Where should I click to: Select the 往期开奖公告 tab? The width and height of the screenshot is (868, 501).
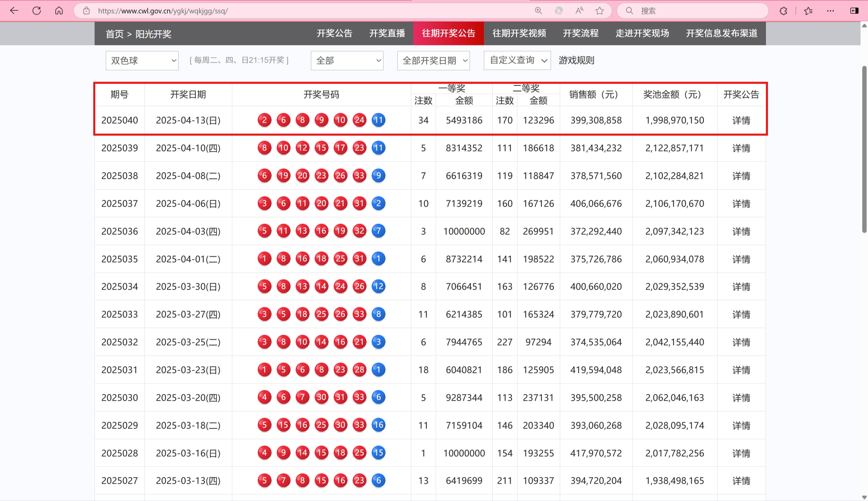coord(448,34)
